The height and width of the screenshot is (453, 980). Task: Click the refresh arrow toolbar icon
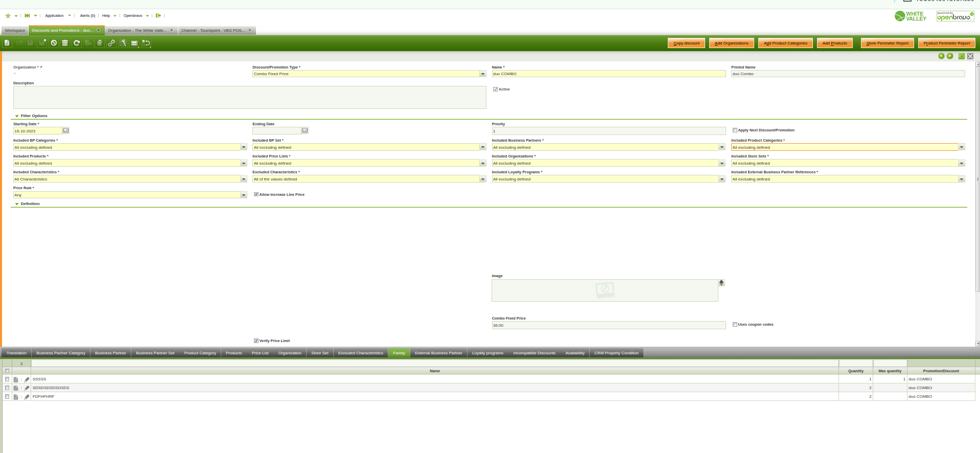click(77, 43)
